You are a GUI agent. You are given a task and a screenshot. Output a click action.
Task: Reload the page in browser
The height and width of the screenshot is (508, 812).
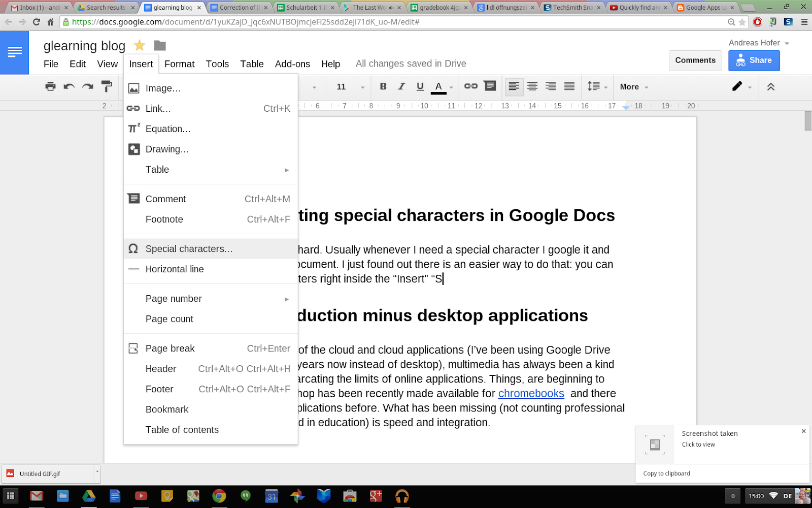click(37, 22)
